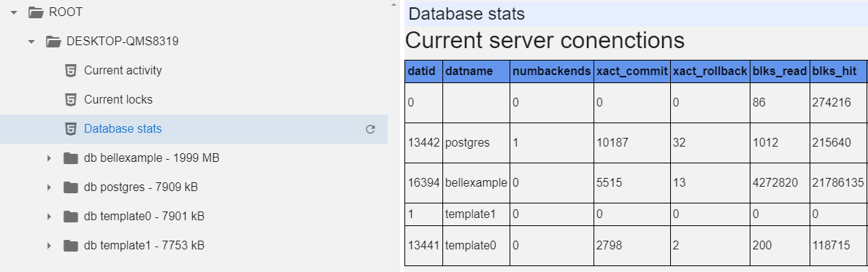
Task: Select db bellexample - 1999 MB label
Action: pyautogui.click(x=152, y=158)
